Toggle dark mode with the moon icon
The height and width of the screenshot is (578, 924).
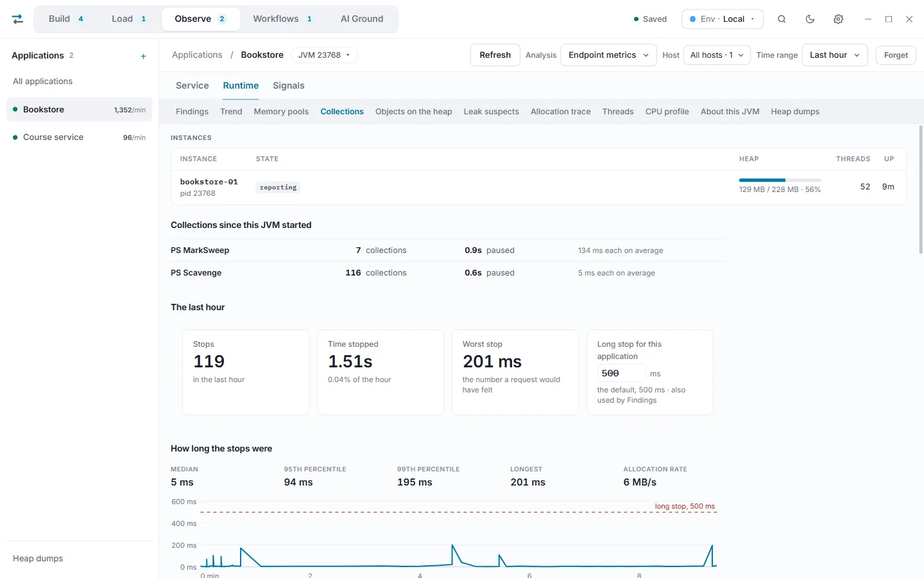coord(810,19)
